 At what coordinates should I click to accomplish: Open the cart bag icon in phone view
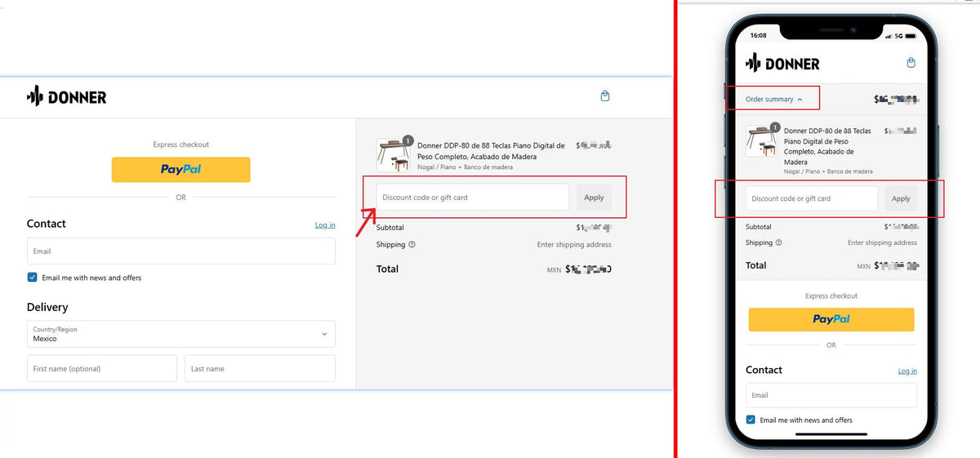[x=911, y=63]
